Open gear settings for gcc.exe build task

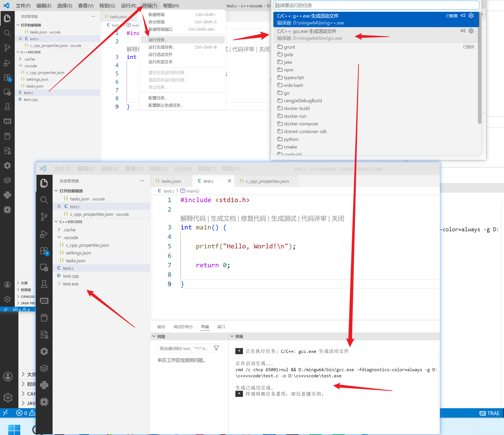pos(471,31)
